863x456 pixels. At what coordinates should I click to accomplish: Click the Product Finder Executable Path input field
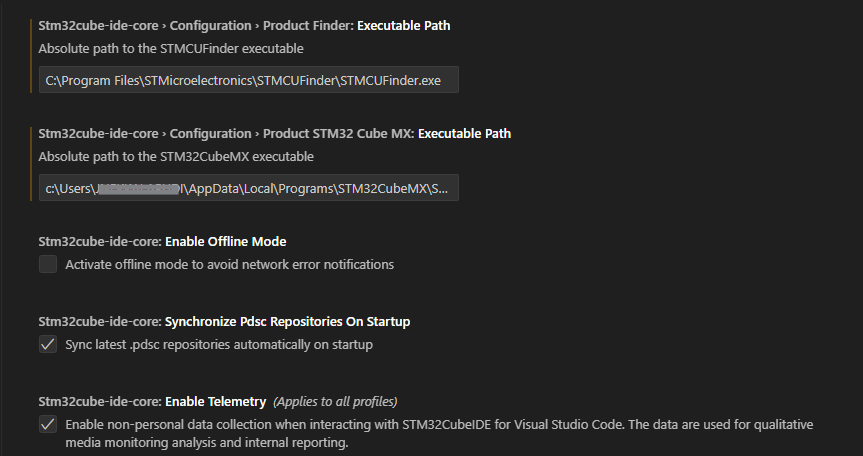point(248,80)
